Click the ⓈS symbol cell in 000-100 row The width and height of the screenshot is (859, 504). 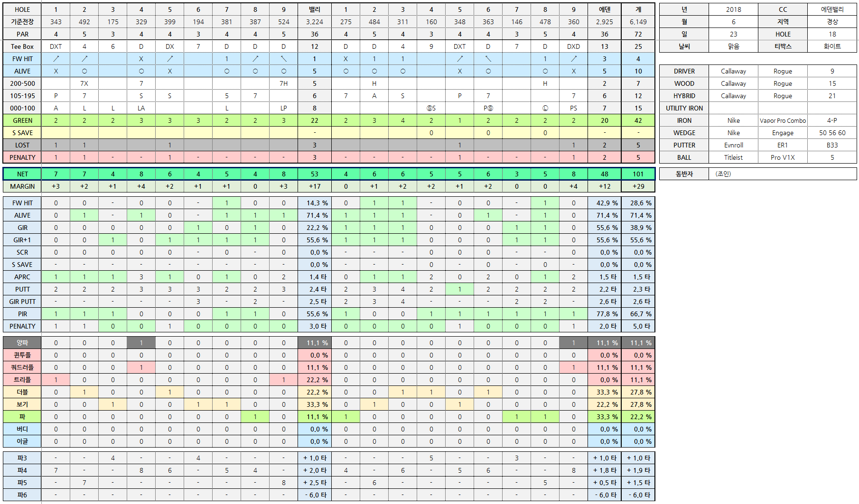pyautogui.click(x=431, y=108)
